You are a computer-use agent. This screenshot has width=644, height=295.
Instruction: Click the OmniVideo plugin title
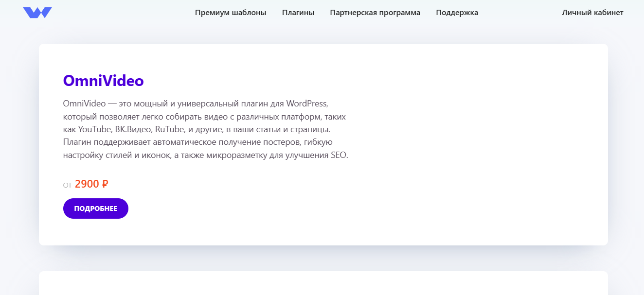(104, 81)
